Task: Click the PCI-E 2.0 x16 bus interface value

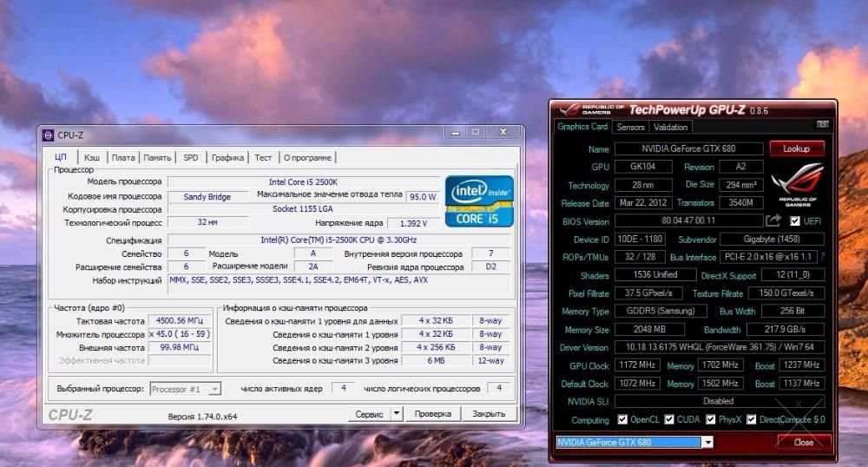Action: point(769,257)
